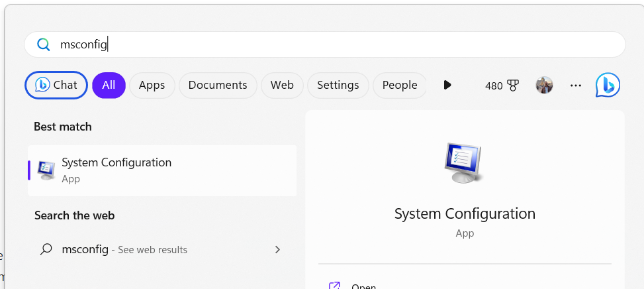Click the Search the web heading
644x289 pixels.
pyautogui.click(x=74, y=215)
